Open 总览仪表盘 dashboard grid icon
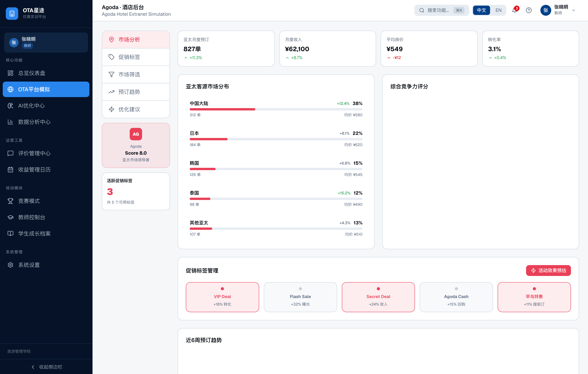The image size is (588, 374). click(10, 73)
